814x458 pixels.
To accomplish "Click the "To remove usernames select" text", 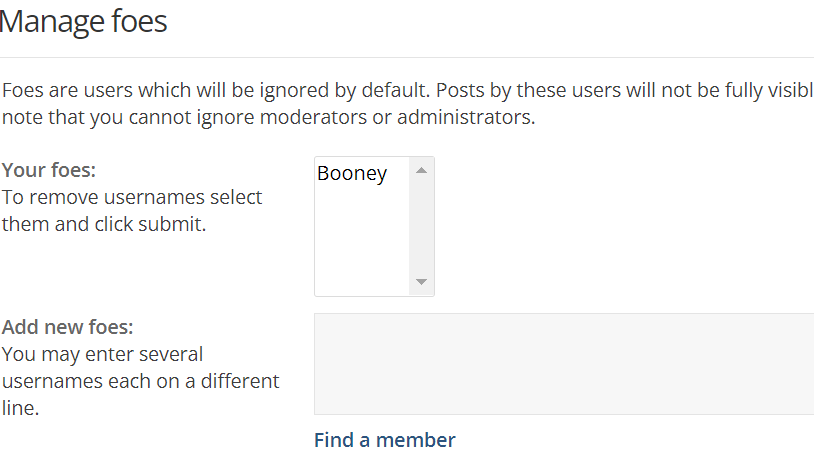I will coord(132,197).
